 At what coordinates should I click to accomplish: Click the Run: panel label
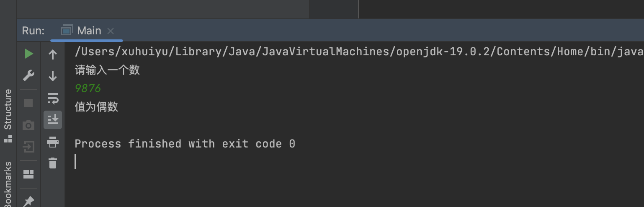tap(33, 31)
